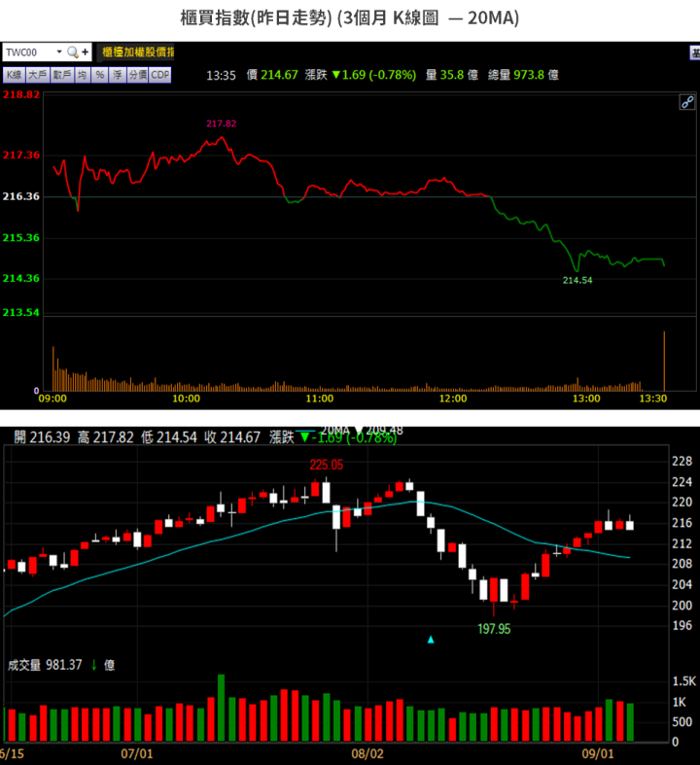Click the tallest green volume bar in K-line chart
The height and width of the screenshot is (765, 700).
coord(221,708)
